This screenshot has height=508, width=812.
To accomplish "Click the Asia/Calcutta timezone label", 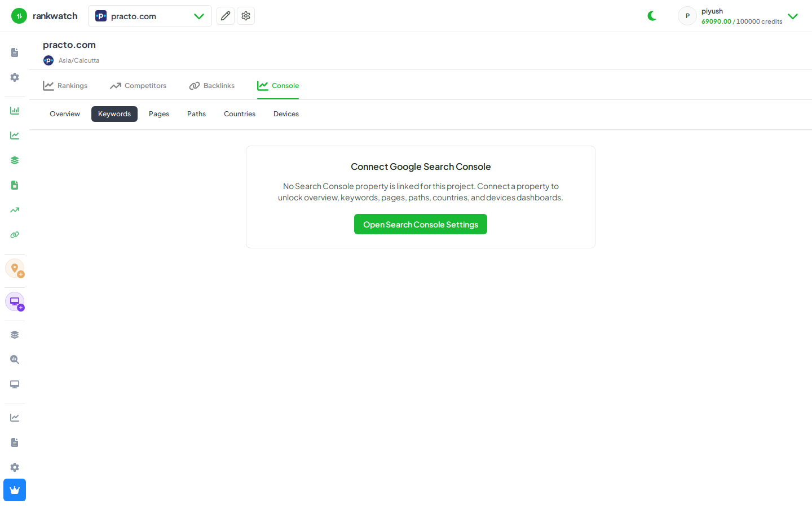I will [x=79, y=60].
